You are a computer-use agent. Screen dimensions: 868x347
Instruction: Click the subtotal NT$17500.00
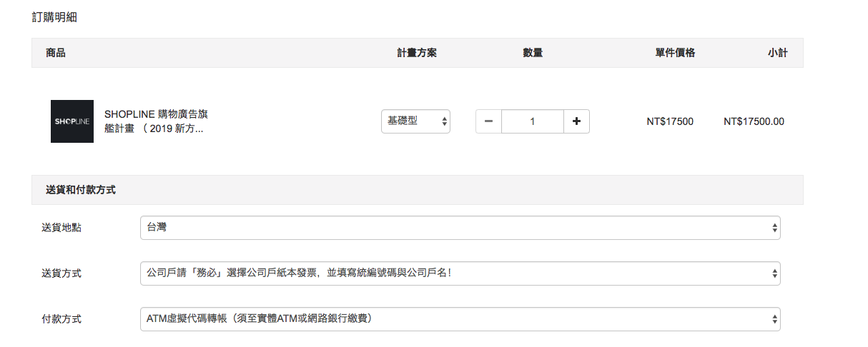(x=754, y=121)
